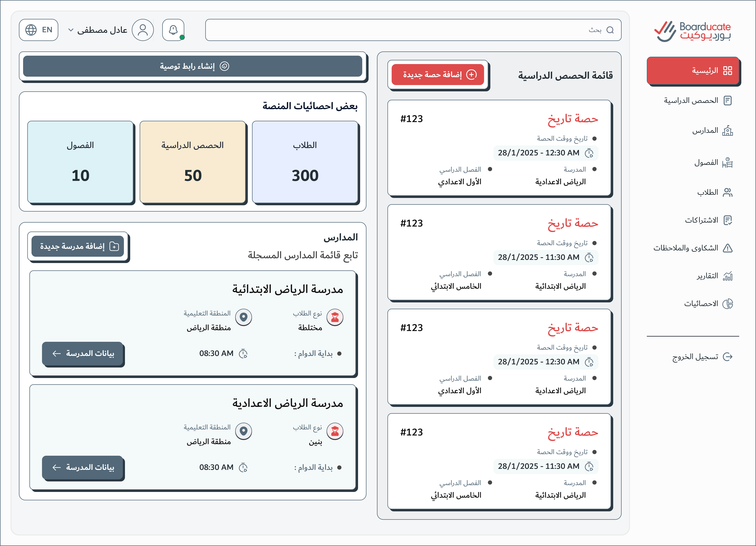Viewport: 756px width, 546px height.
Task: Click location pin icon in الرياض الابتدائية school card
Action: point(244,317)
